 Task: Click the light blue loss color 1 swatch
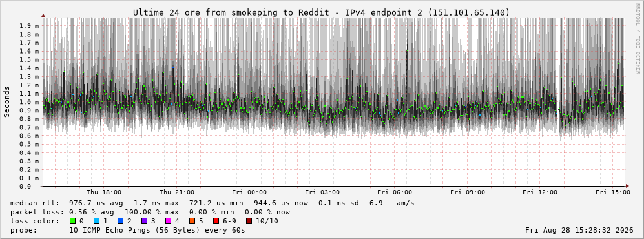pyautogui.click(x=96, y=222)
